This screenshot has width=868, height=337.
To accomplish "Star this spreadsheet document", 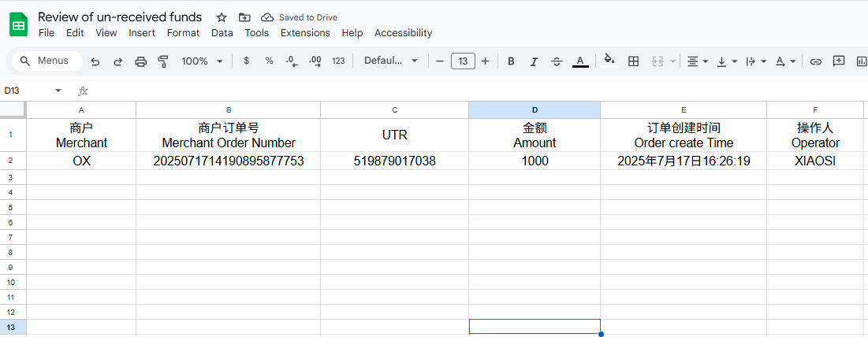I will 222,17.
